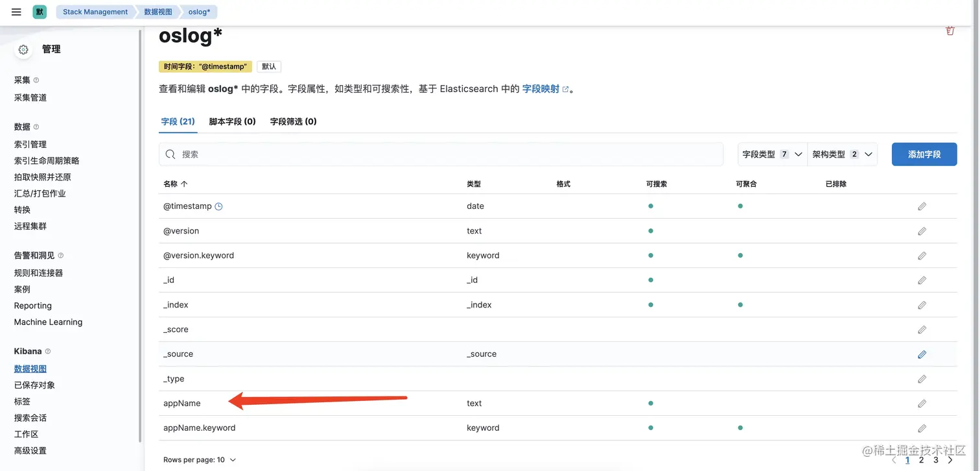Click the 可搜索 column header
980x471 pixels.
(x=657, y=184)
